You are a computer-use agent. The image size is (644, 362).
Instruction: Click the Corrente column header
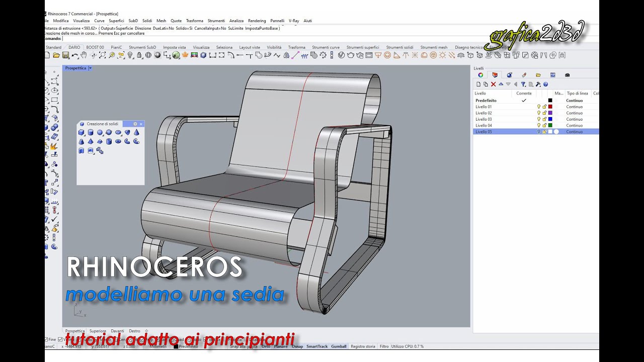[x=524, y=93]
